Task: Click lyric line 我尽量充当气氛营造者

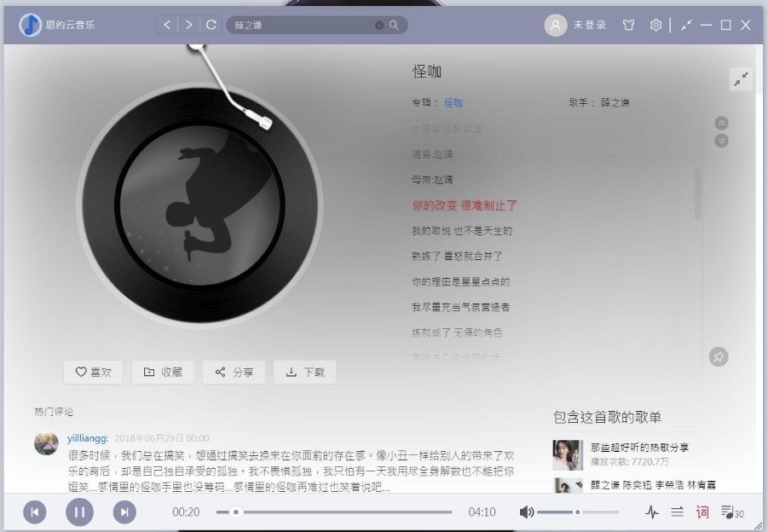Action: coord(461,307)
